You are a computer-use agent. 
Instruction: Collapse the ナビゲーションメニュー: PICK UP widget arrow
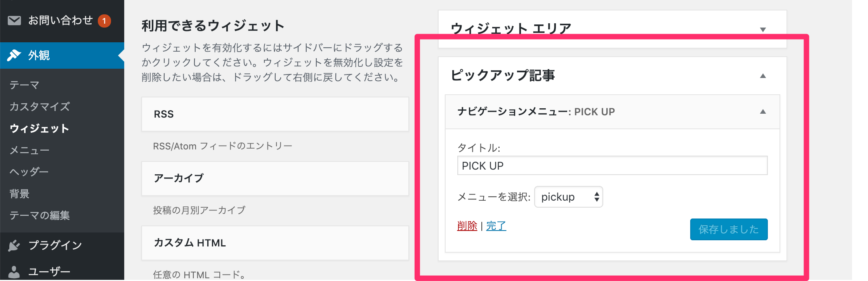coord(763,112)
